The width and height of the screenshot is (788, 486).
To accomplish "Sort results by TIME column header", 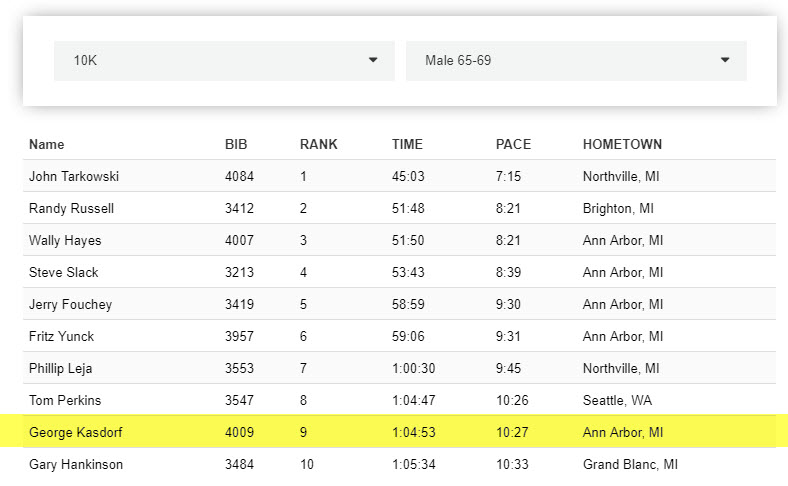I will click(x=408, y=145).
